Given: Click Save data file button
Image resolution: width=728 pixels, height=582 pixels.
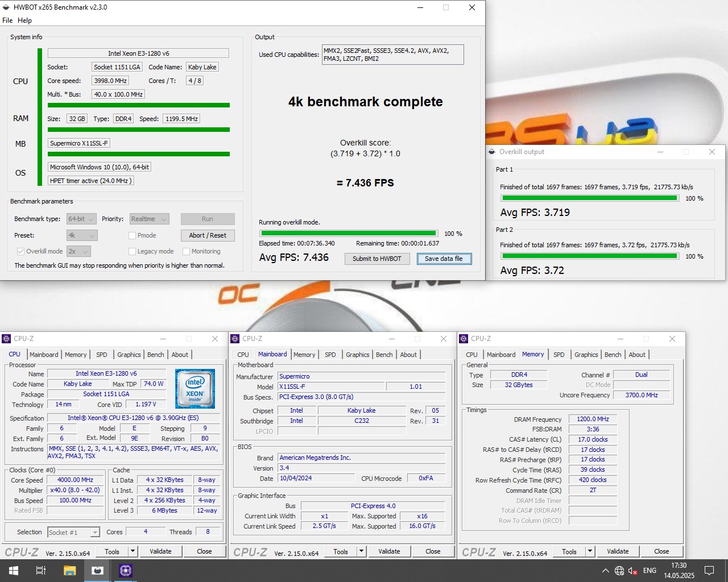Looking at the screenshot, I should pos(444,259).
